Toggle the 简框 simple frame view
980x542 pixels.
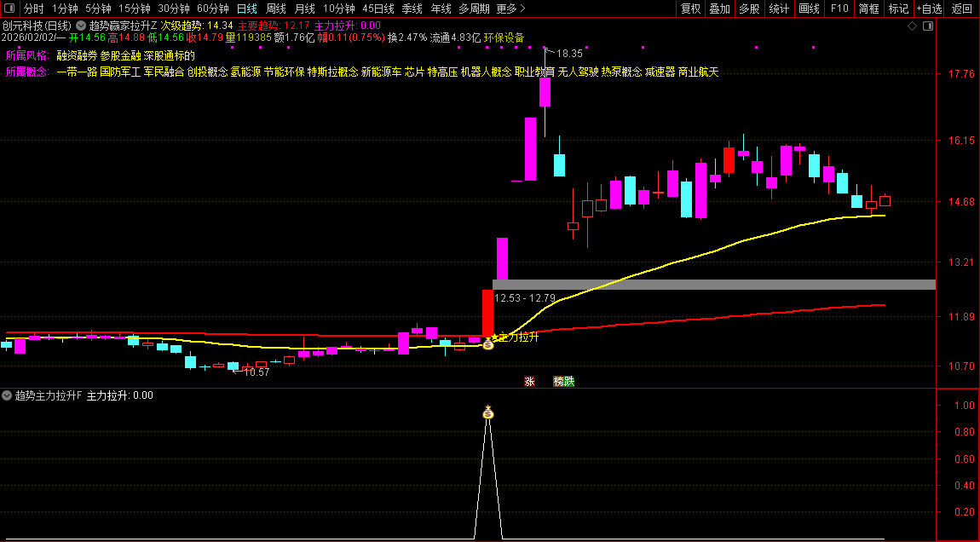click(x=868, y=9)
